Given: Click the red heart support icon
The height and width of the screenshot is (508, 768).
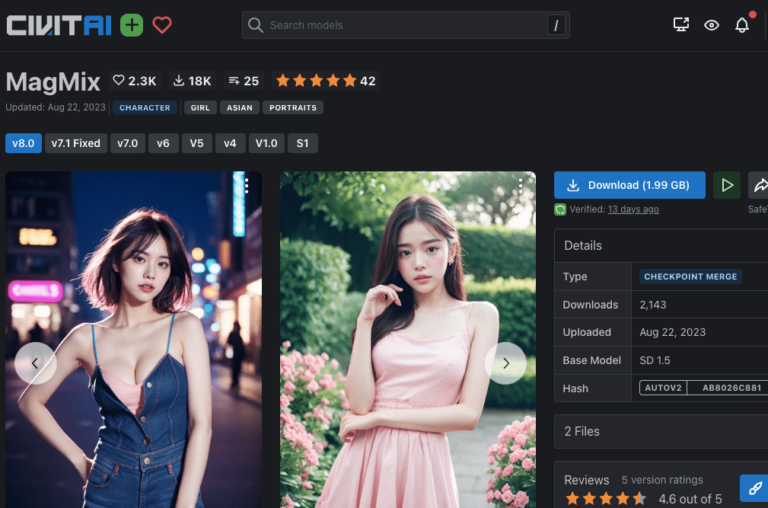Looking at the screenshot, I should tap(162, 25).
